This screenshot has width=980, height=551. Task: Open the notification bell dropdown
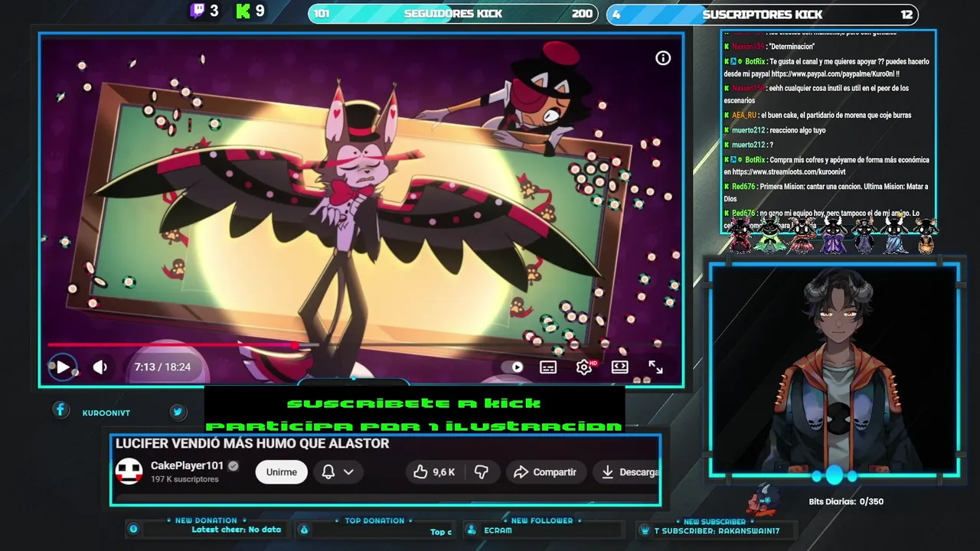coord(338,472)
